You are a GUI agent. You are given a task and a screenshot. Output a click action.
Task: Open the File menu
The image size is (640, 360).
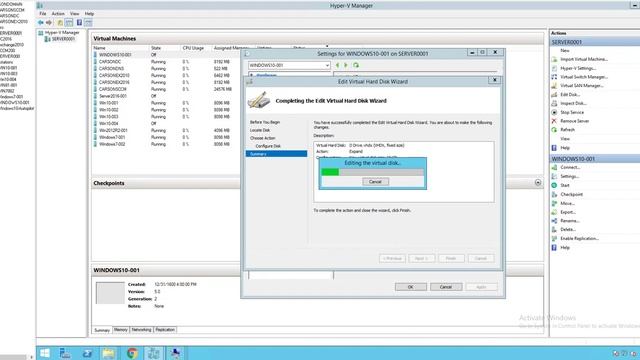click(x=42, y=13)
